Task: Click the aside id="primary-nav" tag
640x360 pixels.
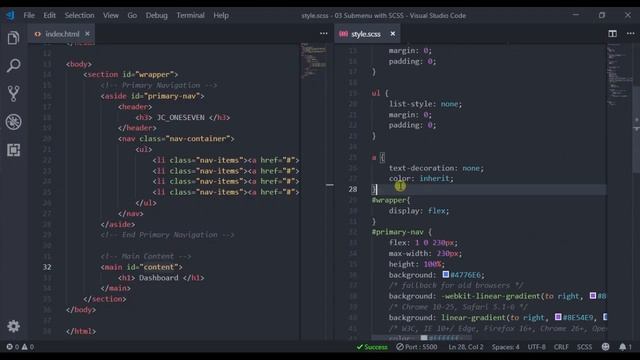Action: pos(152,96)
